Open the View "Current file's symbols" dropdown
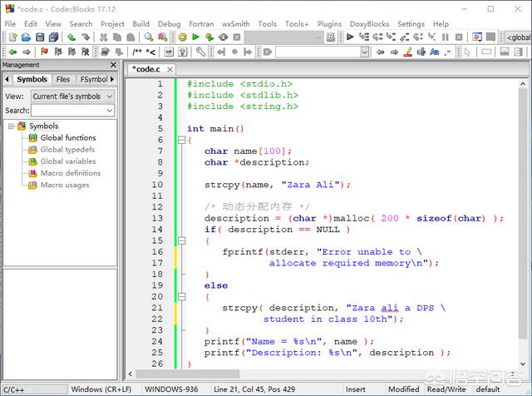 click(x=72, y=96)
